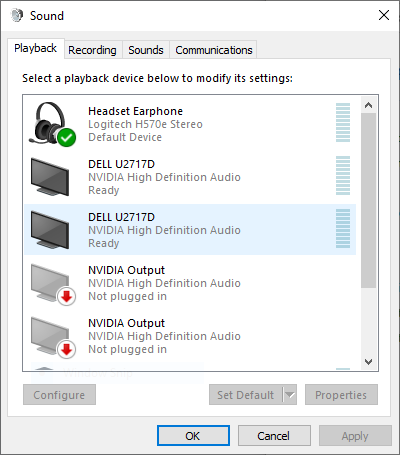Select the "Headset Earphone" device name
The width and height of the screenshot is (400, 455).
tap(135, 111)
